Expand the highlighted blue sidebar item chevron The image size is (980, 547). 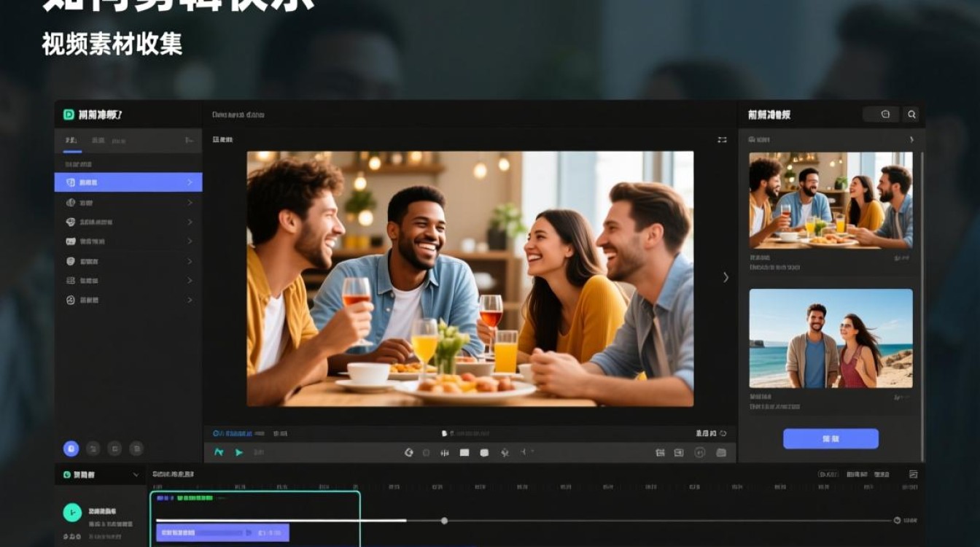(x=190, y=182)
